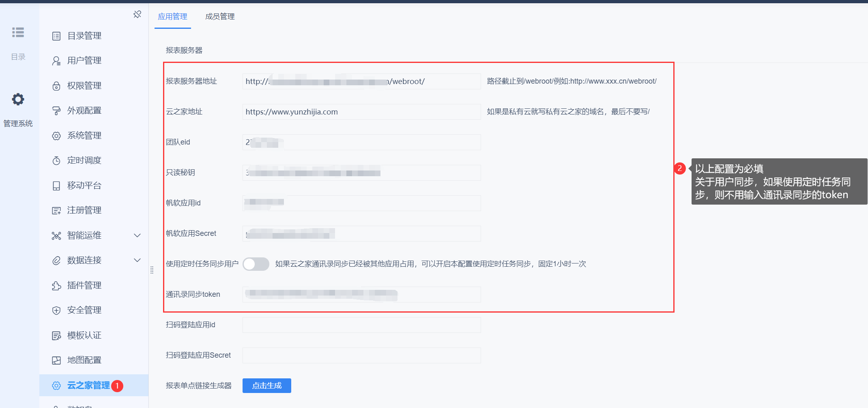Screen dimensions: 868x408
Task: Toggle 使用定时任务同步用户 switch
Action: [256, 264]
